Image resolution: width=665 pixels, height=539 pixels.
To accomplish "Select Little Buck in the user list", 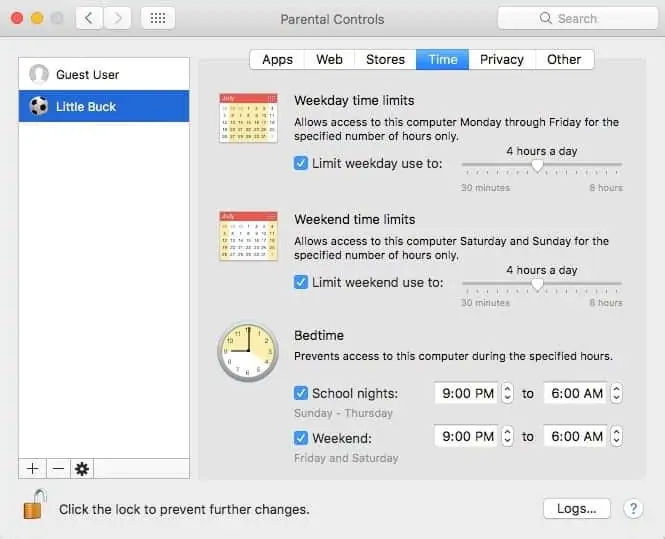I will (104, 106).
